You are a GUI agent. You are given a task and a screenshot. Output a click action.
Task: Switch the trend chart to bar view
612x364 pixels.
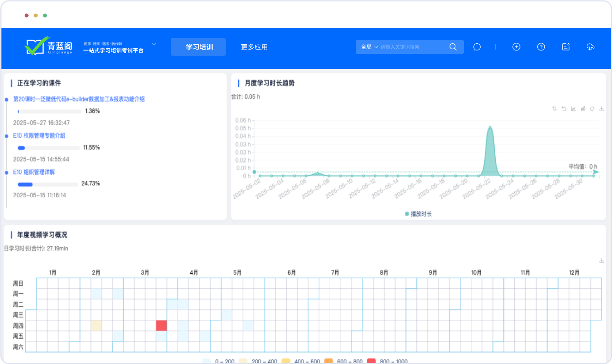point(583,109)
